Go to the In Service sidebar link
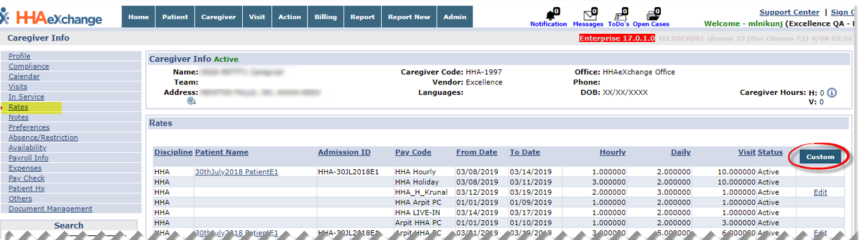 (27, 97)
